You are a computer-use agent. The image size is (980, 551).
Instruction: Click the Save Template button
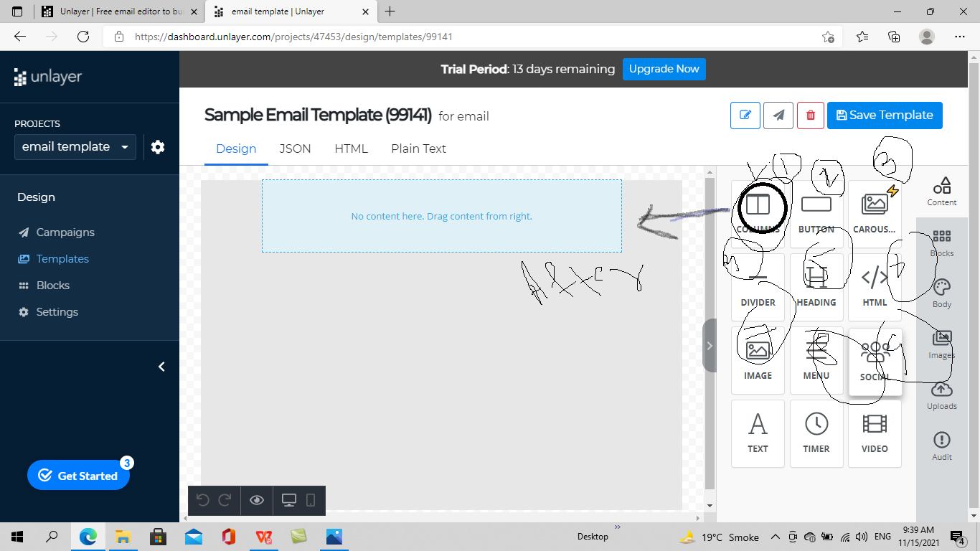[885, 115]
